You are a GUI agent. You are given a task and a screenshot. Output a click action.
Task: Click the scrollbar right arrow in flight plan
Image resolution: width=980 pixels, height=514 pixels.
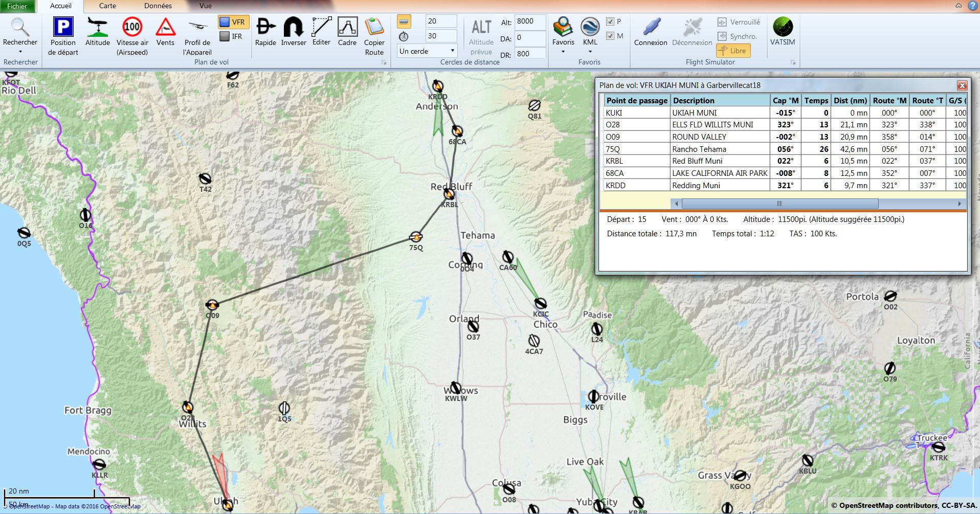[x=960, y=204]
